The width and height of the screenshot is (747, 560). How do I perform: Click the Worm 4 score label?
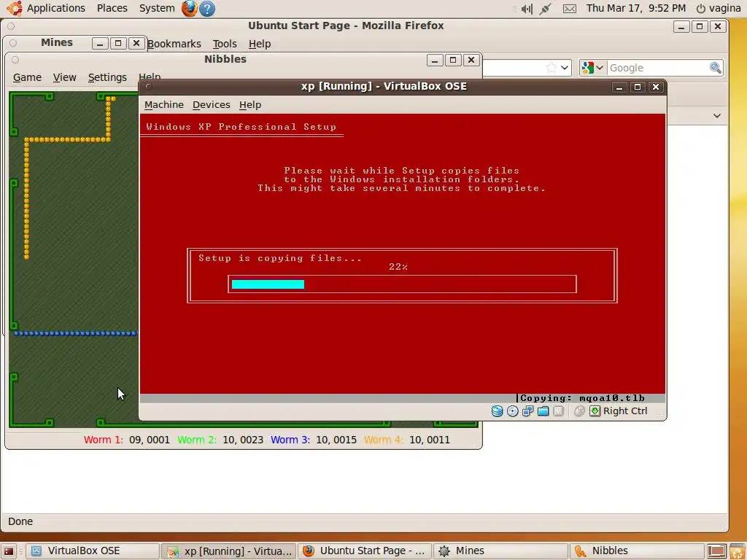click(x=384, y=440)
